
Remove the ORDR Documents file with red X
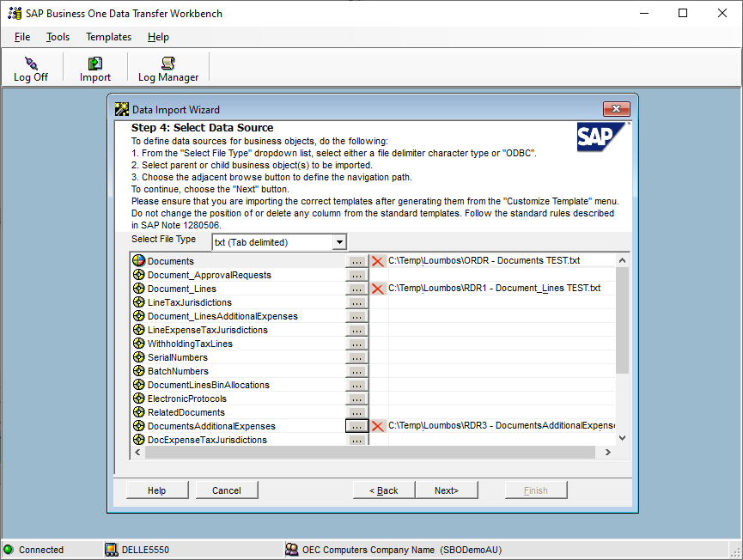pyautogui.click(x=378, y=261)
